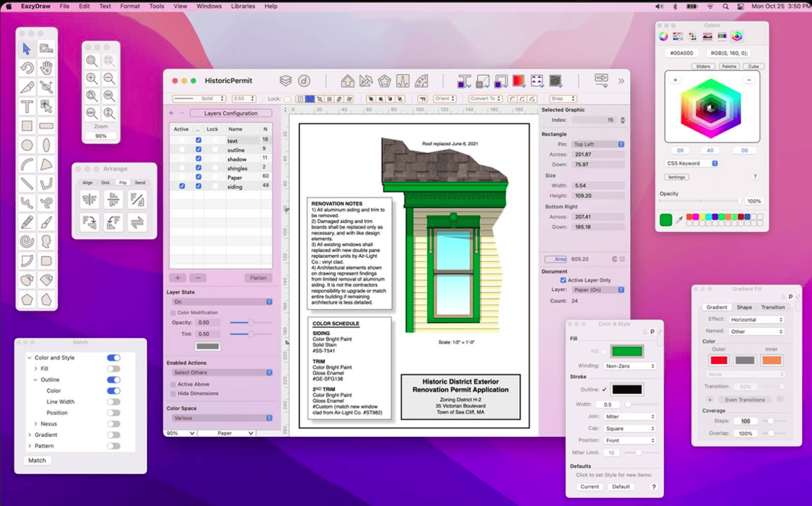Click the Default style button
This screenshot has width=812, height=506.
(x=621, y=487)
